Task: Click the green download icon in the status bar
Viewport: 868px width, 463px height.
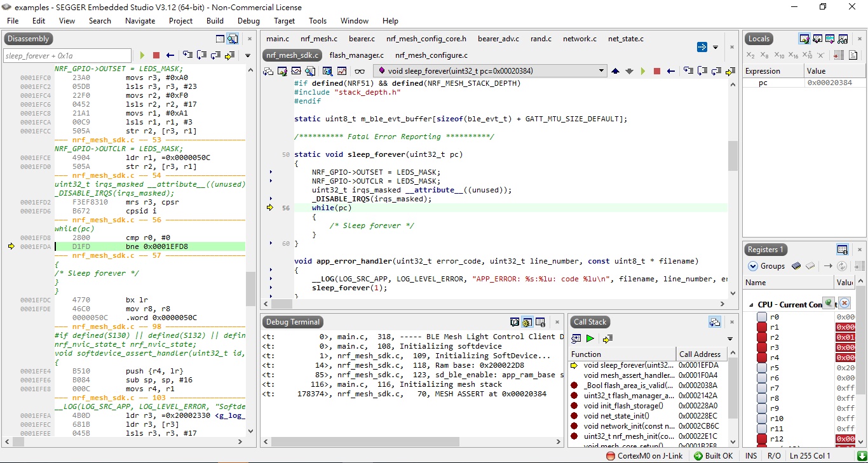Action: click(x=862, y=456)
